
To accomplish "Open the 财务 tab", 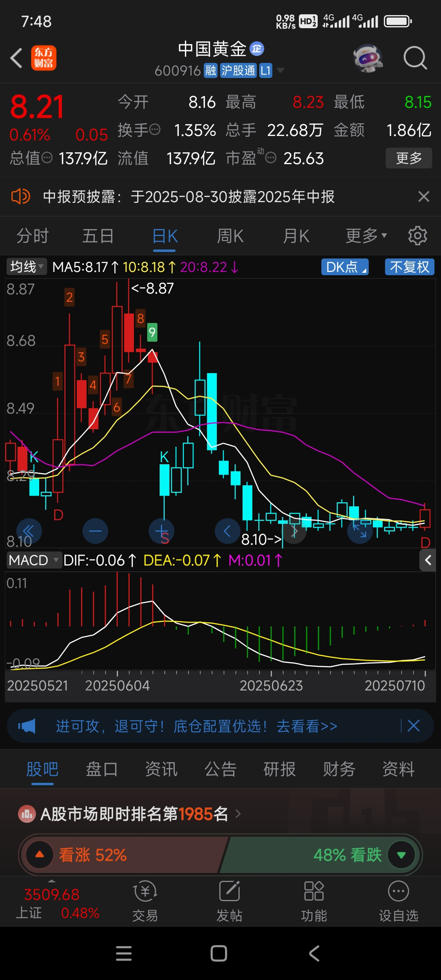I will pyautogui.click(x=339, y=769).
